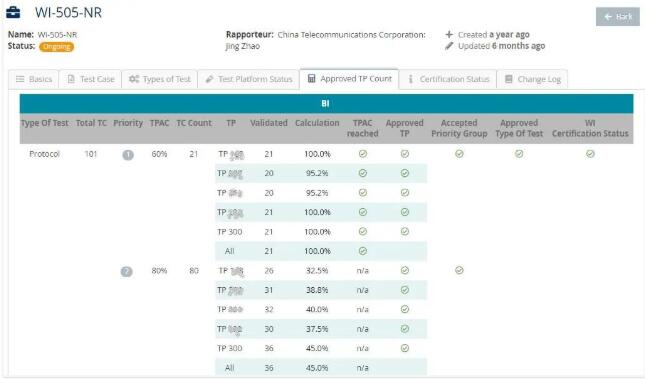This screenshot has height=379, width=645.
Task: Click Approved Type Of Test check icon
Action: 519,154
